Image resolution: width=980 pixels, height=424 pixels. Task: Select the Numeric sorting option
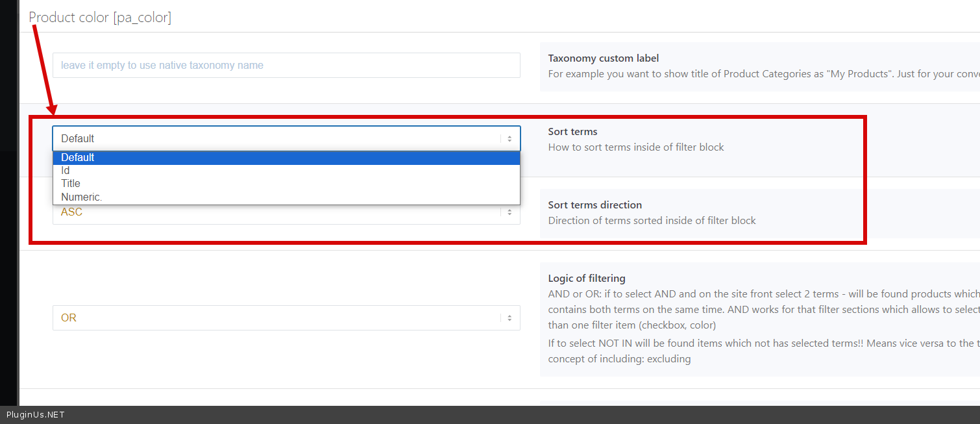(x=286, y=197)
